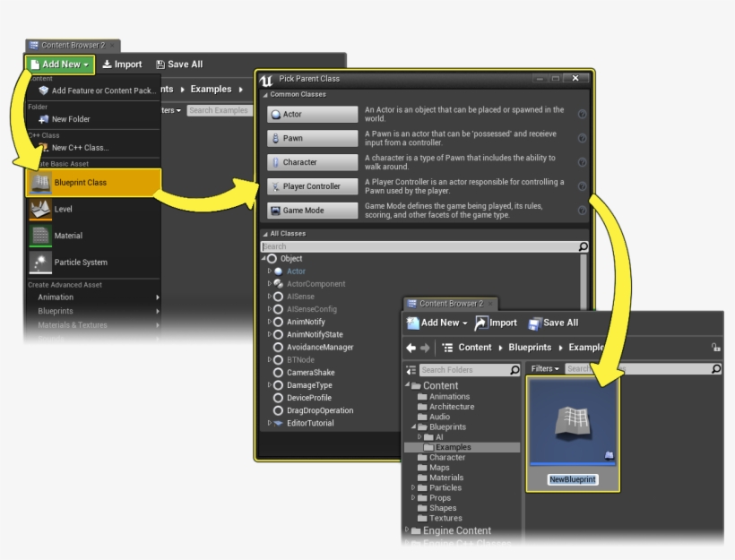Click help icon beside Character description
Viewport: 735px width, 560px height.
coord(582,162)
